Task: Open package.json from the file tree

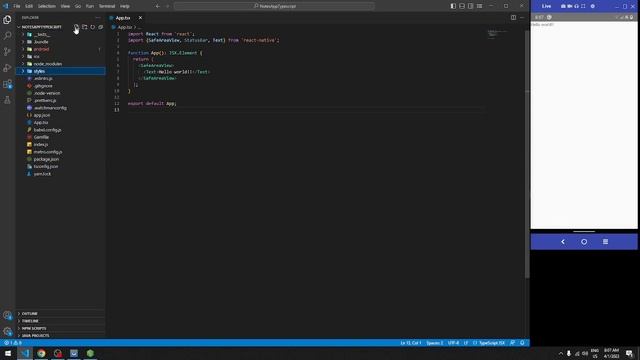Action: [x=60, y=159]
